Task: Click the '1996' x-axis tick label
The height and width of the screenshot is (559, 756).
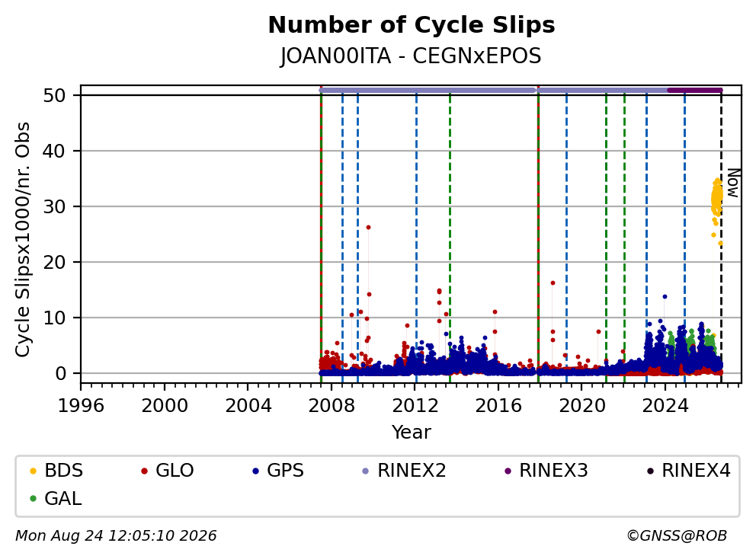Action: click(x=81, y=406)
